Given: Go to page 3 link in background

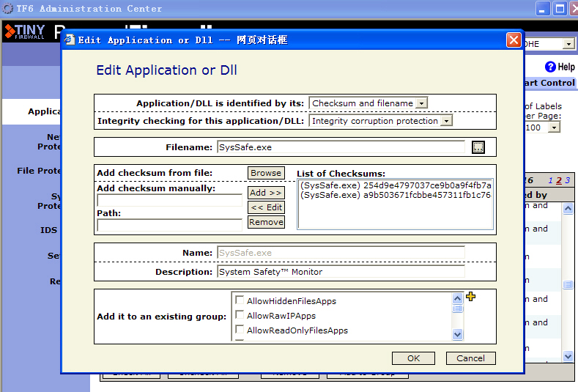Looking at the screenshot, I should [568, 180].
